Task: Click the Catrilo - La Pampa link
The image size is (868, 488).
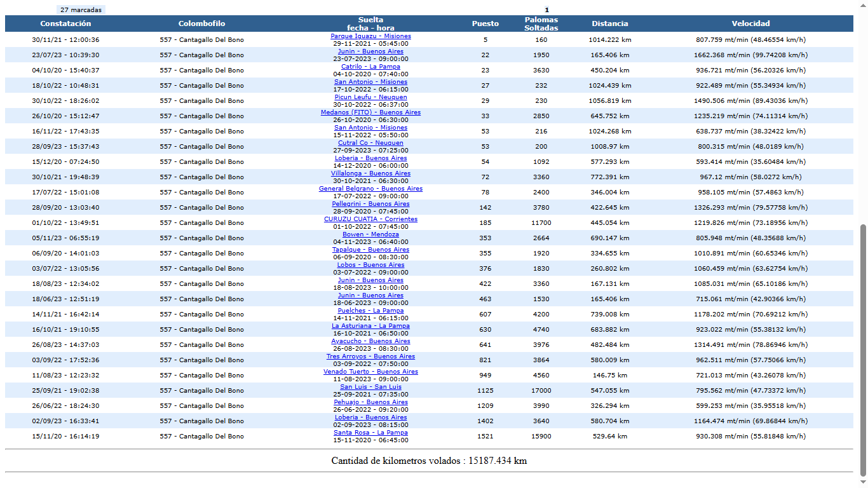Action: tap(370, 67)
